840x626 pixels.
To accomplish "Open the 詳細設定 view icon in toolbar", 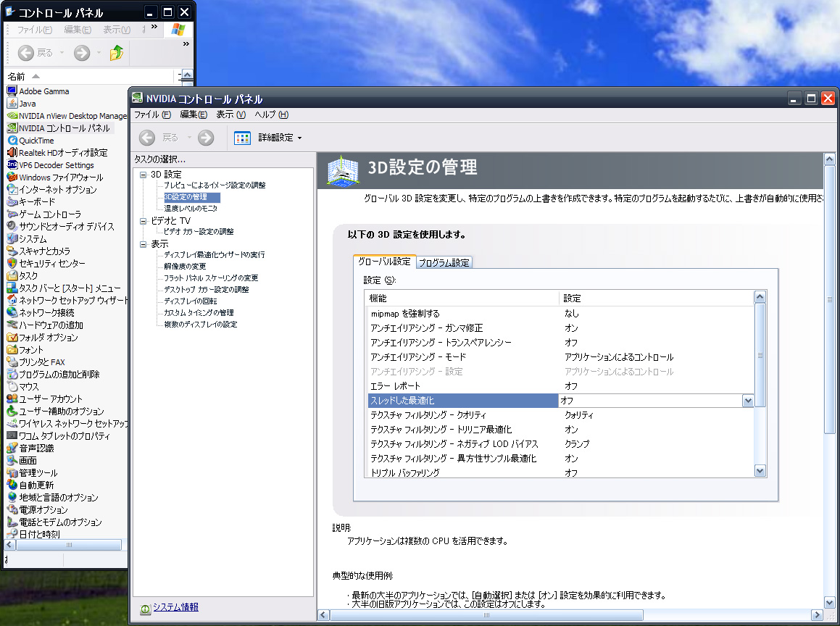I will (x=242, y=138).
